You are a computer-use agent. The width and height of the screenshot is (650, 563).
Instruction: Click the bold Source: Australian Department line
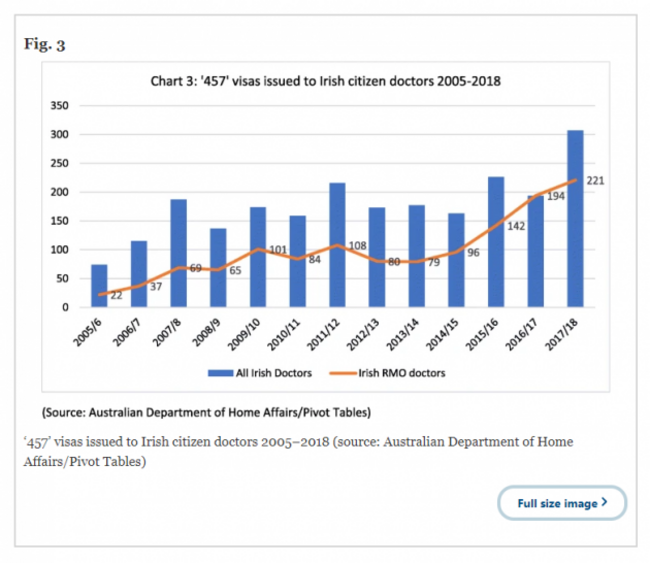tap(206, 412)
